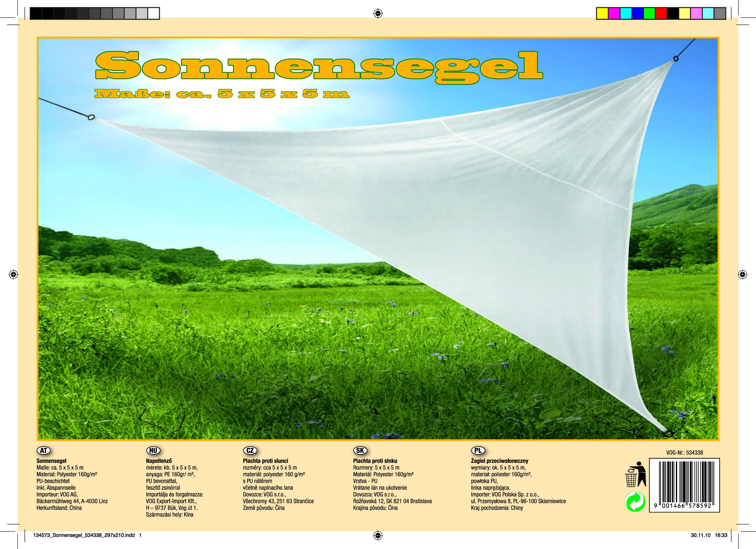
Task: Click the 'Krajina pôvodu: Čína' line
Action: pyautogui.click(x=376, y=508)
